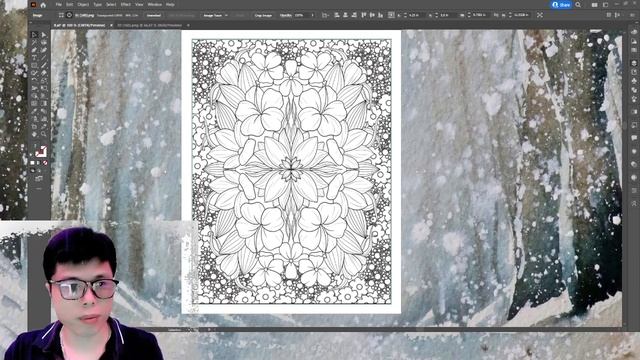The height and width of the screenshot is (360, 640).
Task: Click horizontal align left icon
Action: point(337,15)
